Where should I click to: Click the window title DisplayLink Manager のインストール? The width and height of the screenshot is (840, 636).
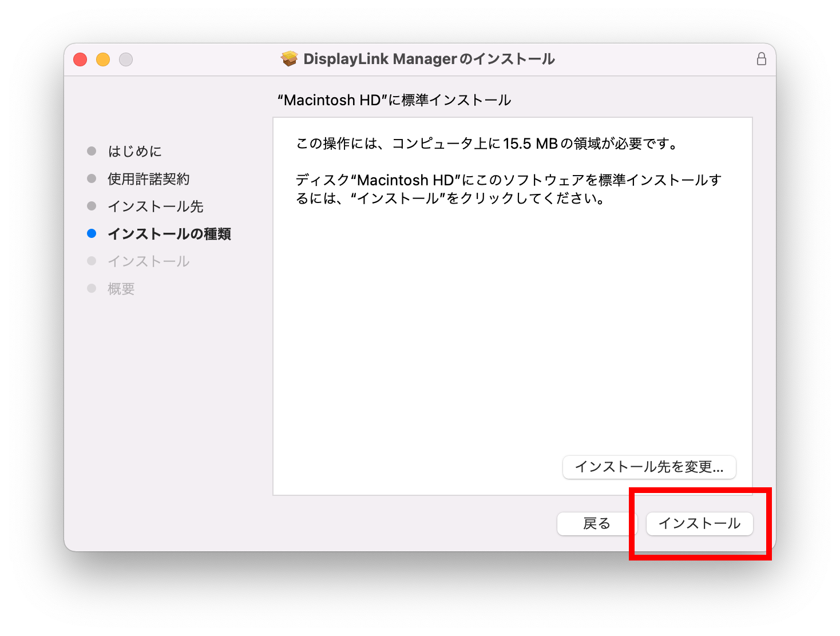[x=429, y=59]
